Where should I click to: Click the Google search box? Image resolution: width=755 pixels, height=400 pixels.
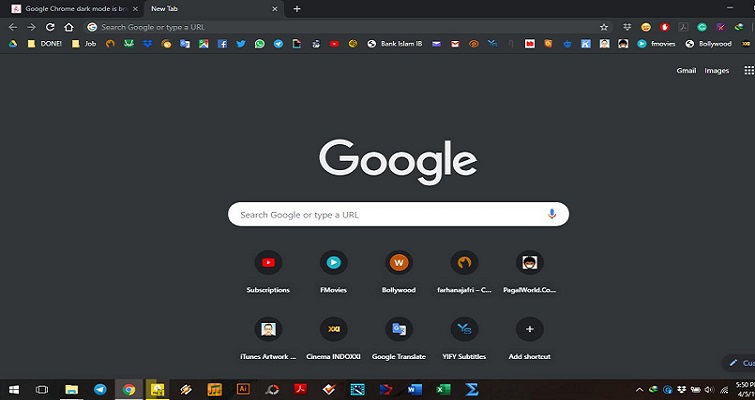click(x=390, y=214)
